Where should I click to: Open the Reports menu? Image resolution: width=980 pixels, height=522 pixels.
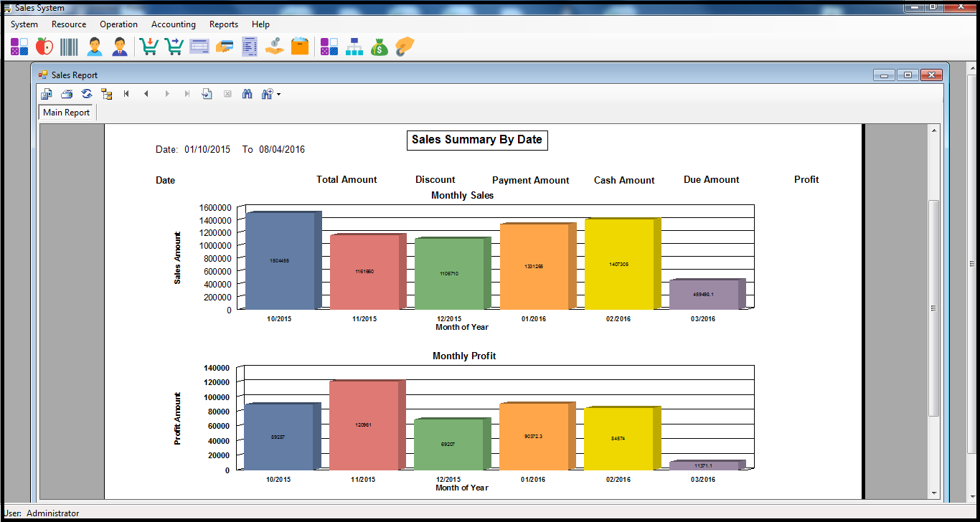tap(223, 24)
